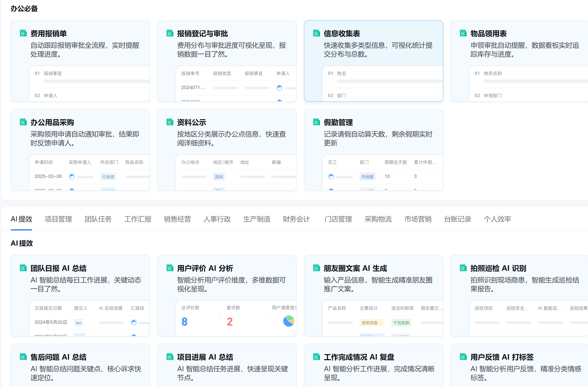588x387 pixels.
Task: Go to the 市场营销 tab
Action: click(418, 219)
